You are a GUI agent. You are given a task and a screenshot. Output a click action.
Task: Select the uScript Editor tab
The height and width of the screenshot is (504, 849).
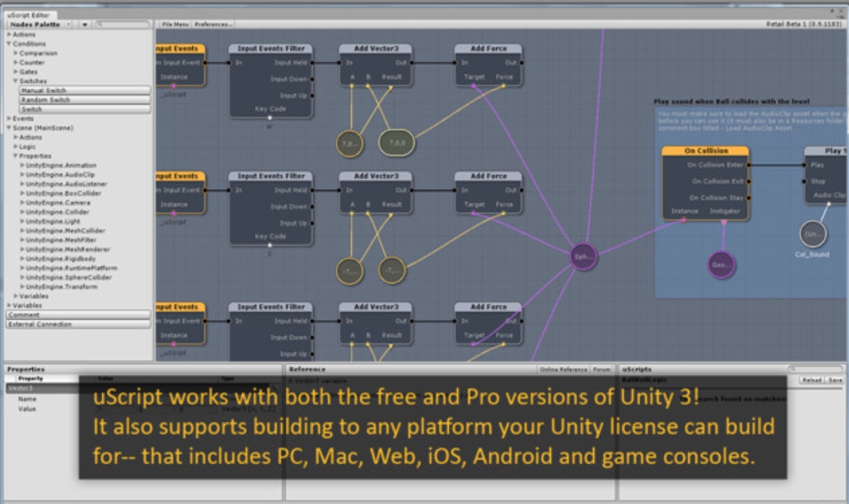coord(28,15)
